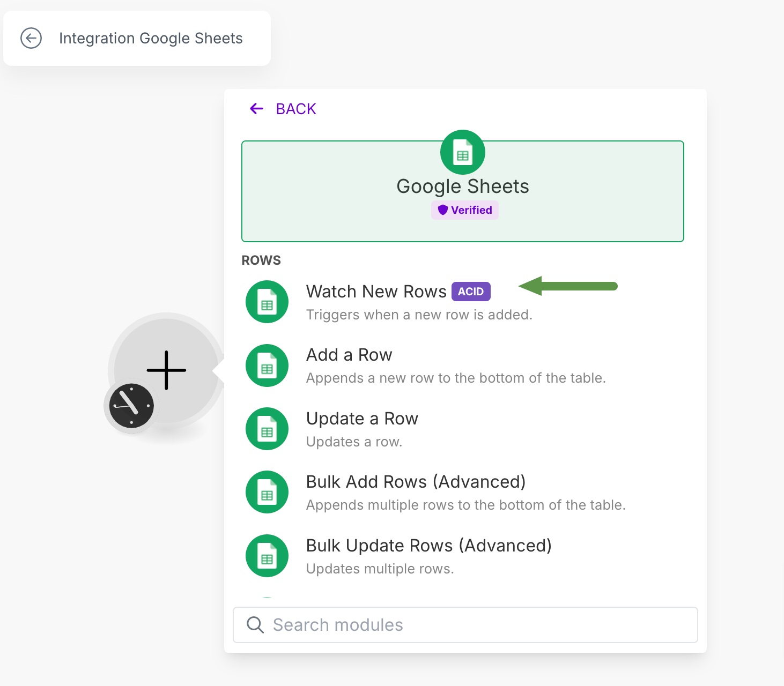Focus the Search modules input field
The height and width of the screenshot is (686, 784).
465,625
